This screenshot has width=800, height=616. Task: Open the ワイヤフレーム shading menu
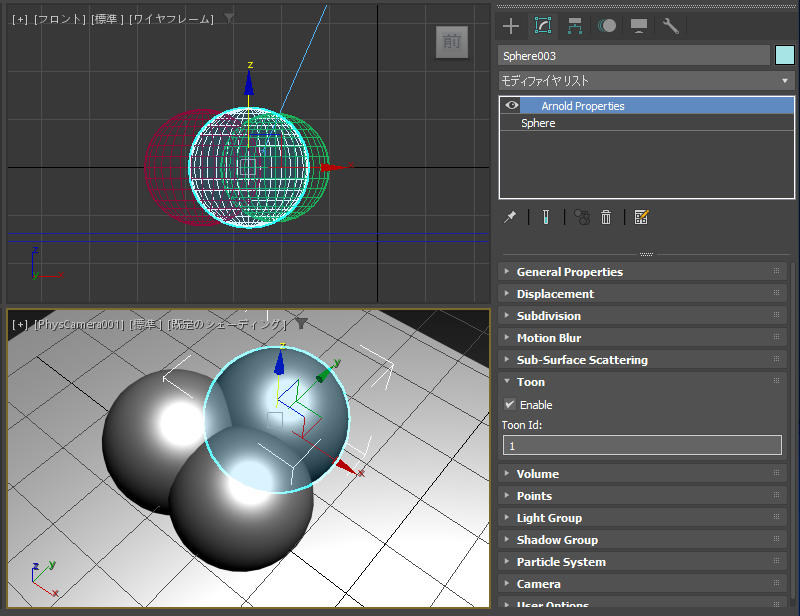[x=171, y=19]
